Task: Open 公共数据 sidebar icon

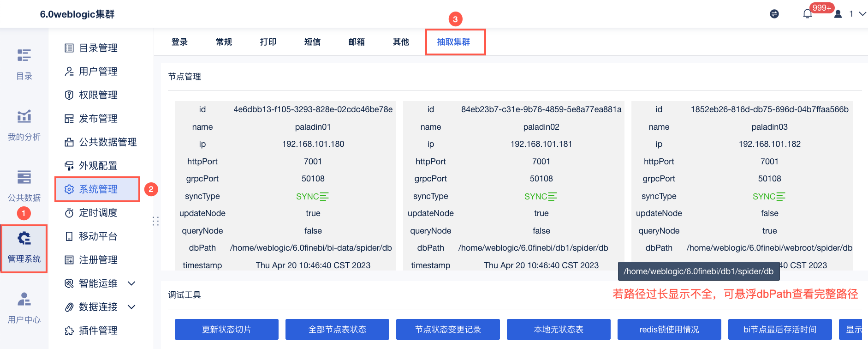Action: click(24, 177)
